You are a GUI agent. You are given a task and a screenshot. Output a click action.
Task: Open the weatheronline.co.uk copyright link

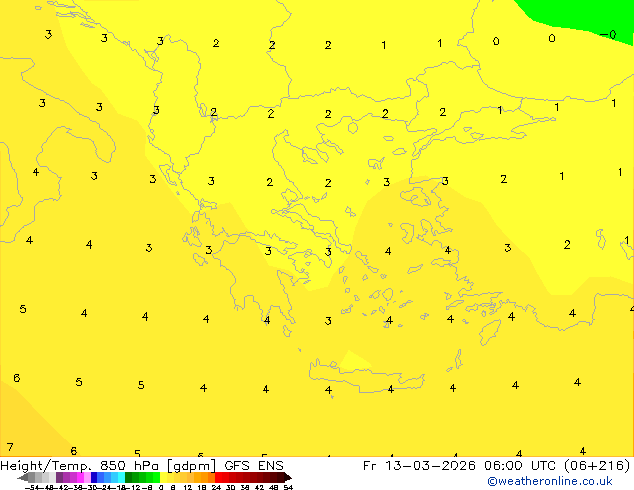(x=550, y=481)
